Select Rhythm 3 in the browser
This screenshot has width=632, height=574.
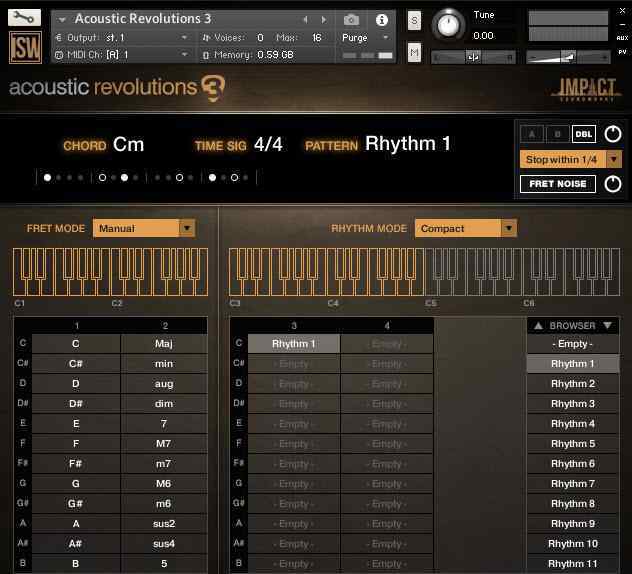click(x=573, y=403)
